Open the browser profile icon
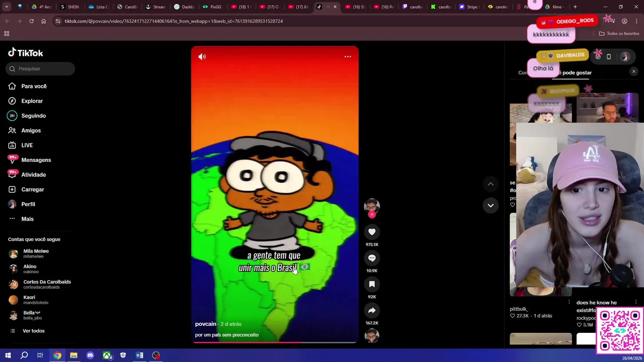The height and width of the screenshot is (362, 644). click(624, 21)
